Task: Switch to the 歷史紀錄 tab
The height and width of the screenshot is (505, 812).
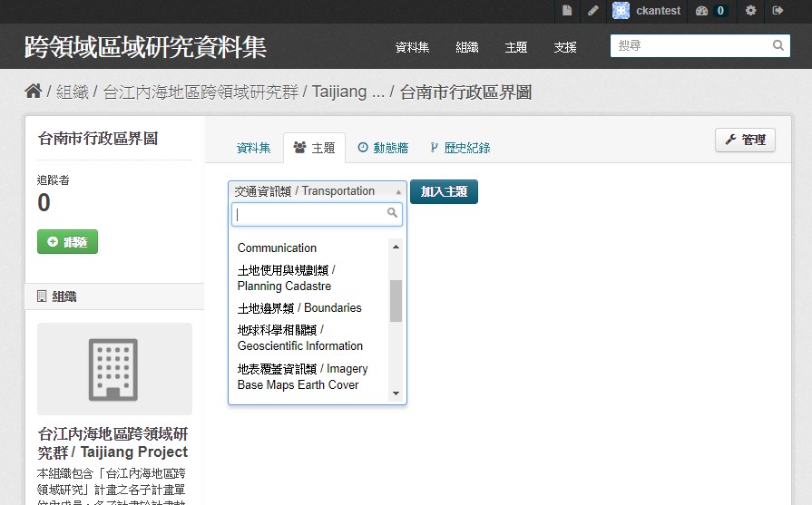Action: pyautogui.click(x=460, y=148)
